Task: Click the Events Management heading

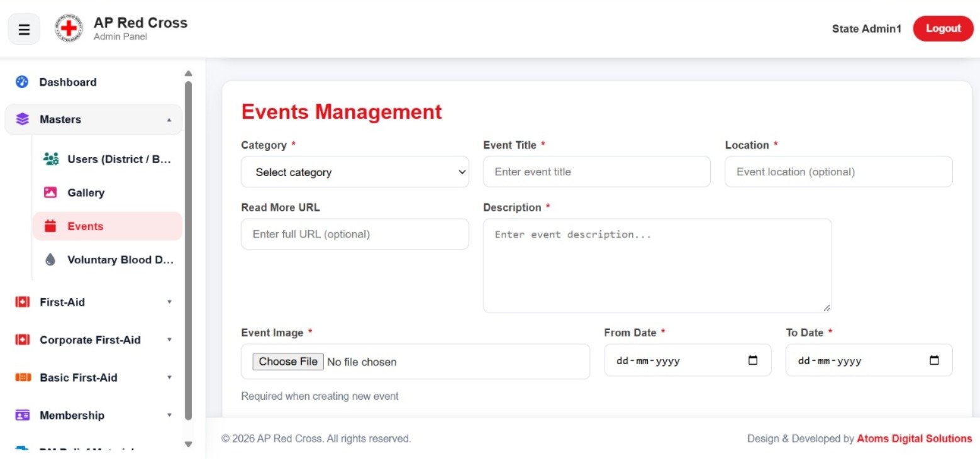Action: pyautogui.click(x=342, y=112)
